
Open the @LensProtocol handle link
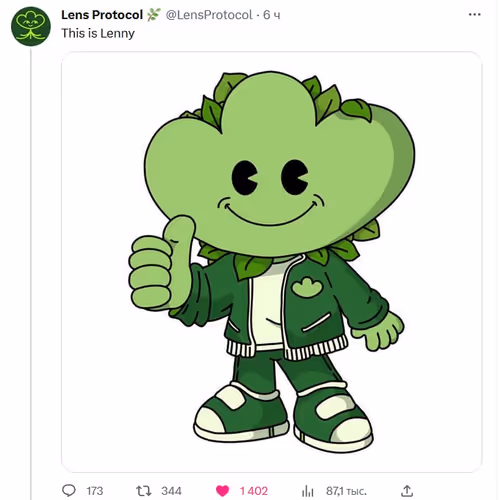click(209, 15)
